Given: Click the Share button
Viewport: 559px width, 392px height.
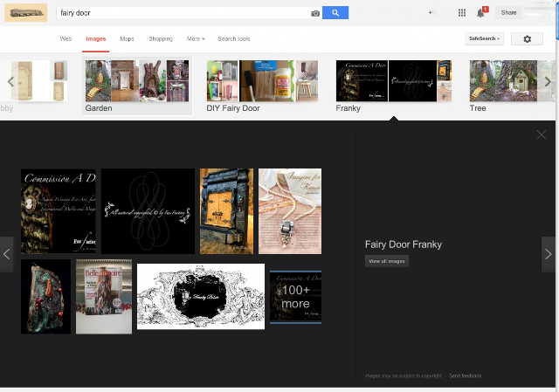Looking at the screenshot, I should 508,13.
